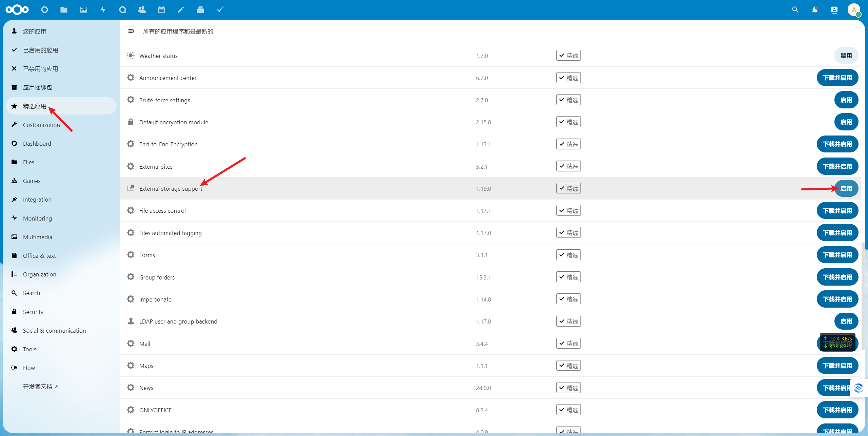
Task: Open the Deck stack icon
Action: (x=200, y=10)
